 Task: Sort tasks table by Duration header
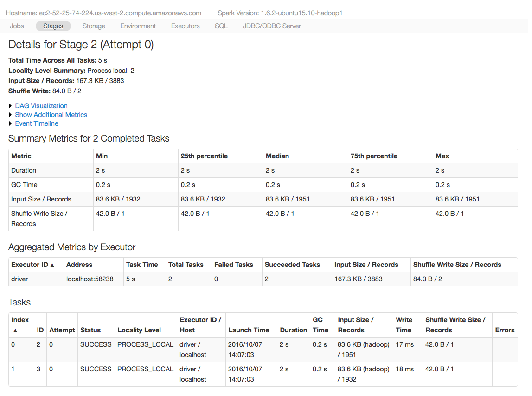point(293,330)
